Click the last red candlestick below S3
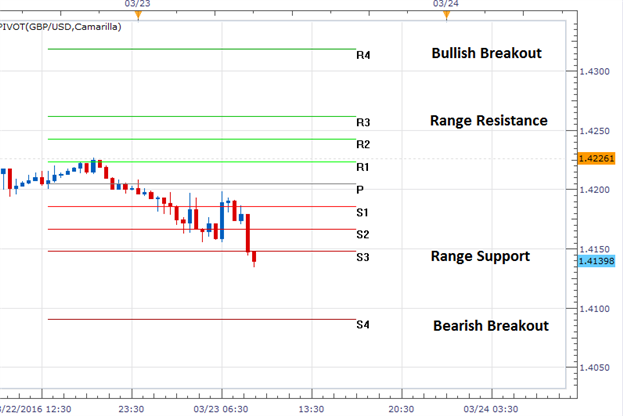Image resolution: width=623 pixels, height=416 pixels. click(254, 257)
